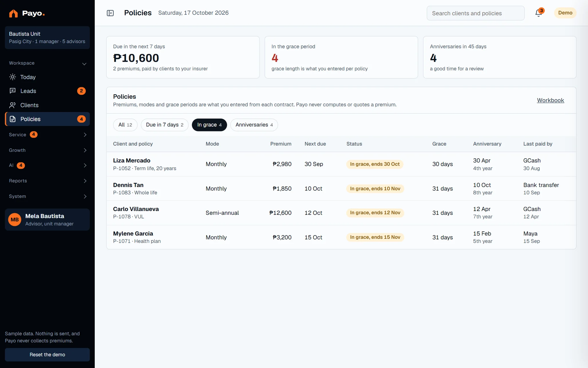Collapse the sidebar with the panel icon
The height and width of the screenshot is (368, 588).
tap(110, 13)
